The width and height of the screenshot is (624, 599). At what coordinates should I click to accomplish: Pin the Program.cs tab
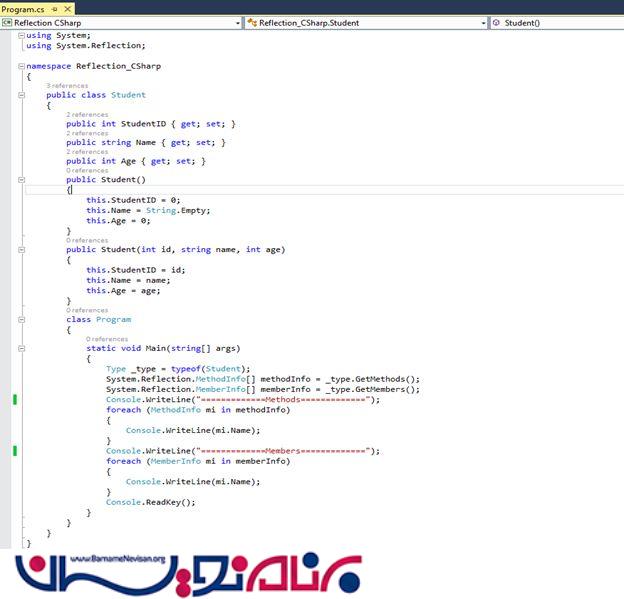[52, 8]
